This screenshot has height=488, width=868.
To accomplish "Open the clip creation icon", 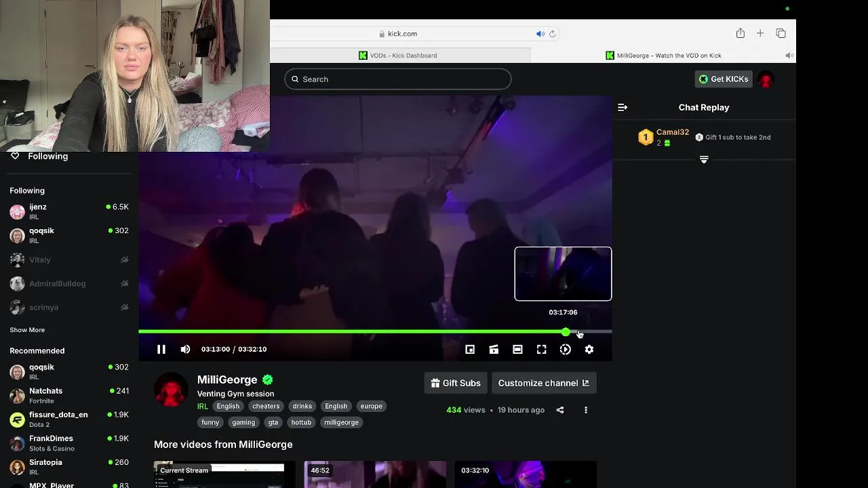I will [x=494, y=349].
